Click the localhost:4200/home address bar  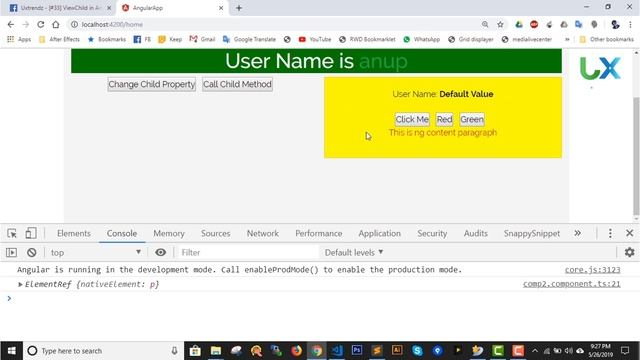tap(273, 24)
